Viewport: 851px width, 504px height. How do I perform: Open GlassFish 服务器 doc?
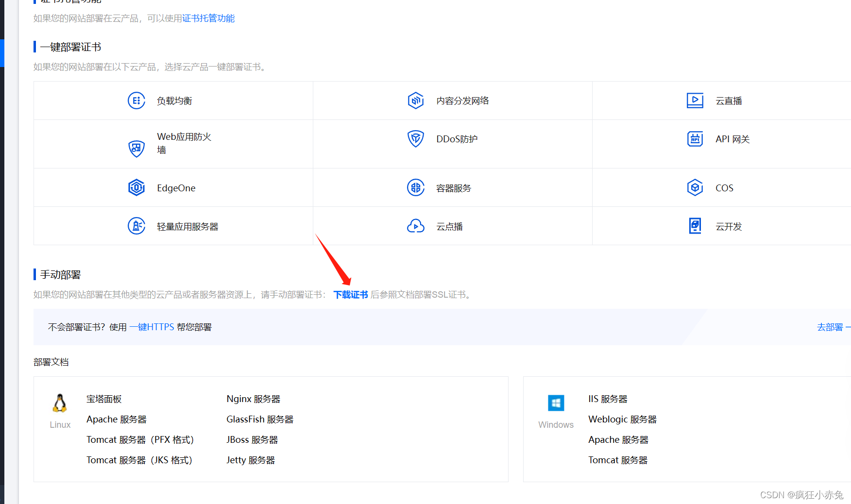pyautogui.click(x=260, y=420)
